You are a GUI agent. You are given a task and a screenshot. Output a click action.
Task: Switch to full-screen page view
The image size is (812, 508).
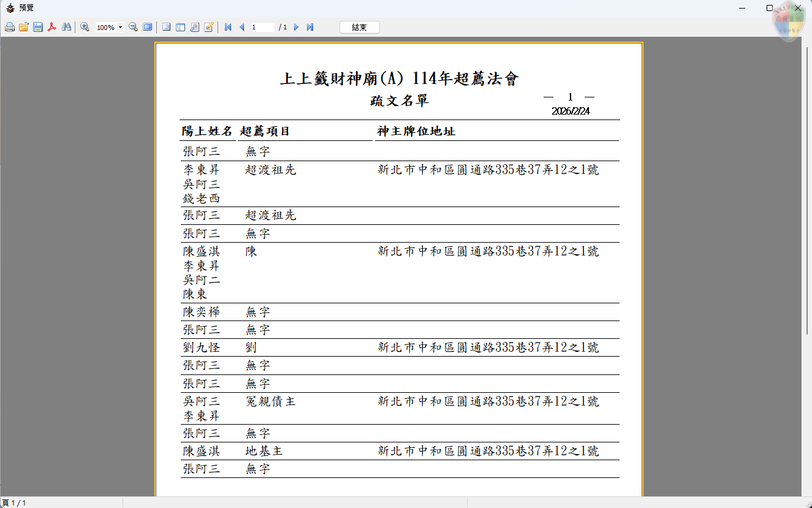tap(147, 27)
